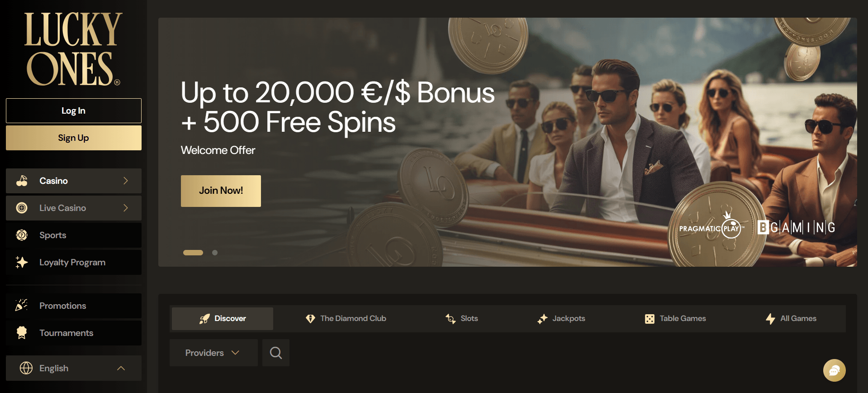Open live chat support bubble

(834, 370)
